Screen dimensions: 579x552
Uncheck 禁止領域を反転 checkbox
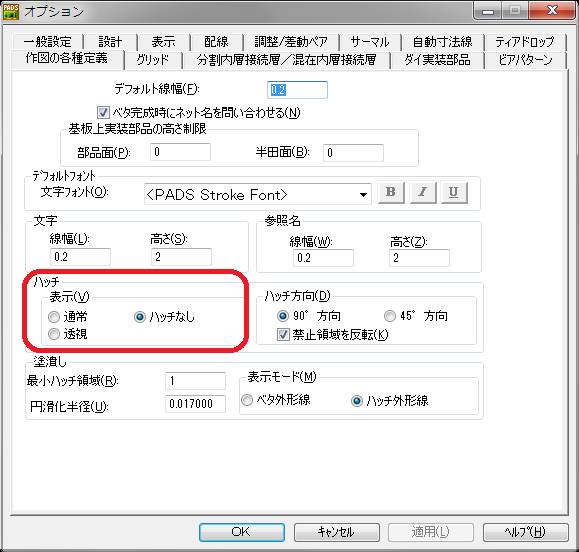[283, 335]
